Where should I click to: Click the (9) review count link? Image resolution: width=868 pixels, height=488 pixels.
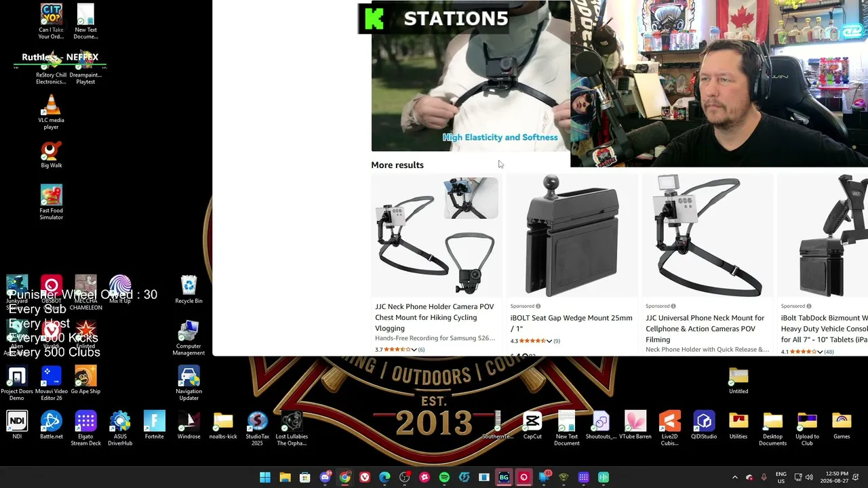point(557,341)
